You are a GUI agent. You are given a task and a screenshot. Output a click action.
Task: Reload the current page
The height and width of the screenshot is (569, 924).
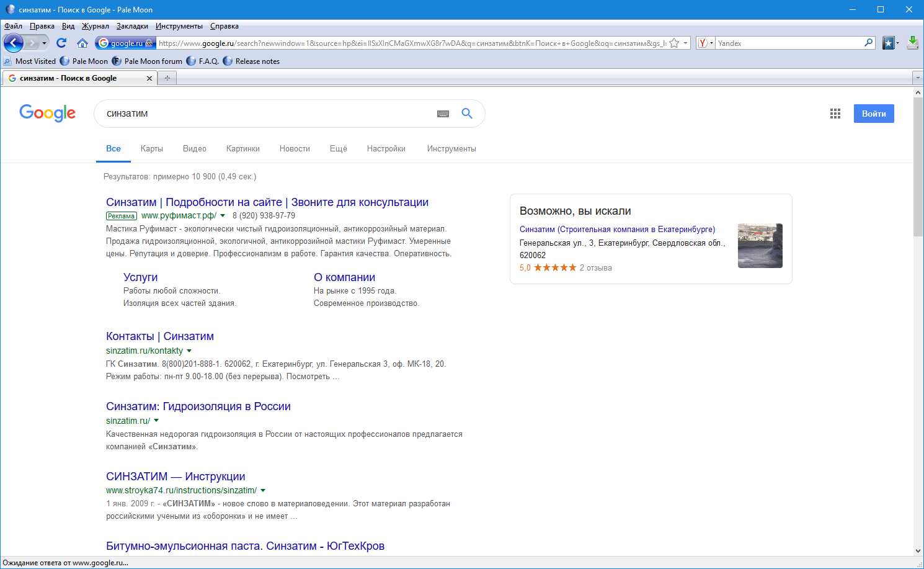pyautogui.click(x=61, y=43)
